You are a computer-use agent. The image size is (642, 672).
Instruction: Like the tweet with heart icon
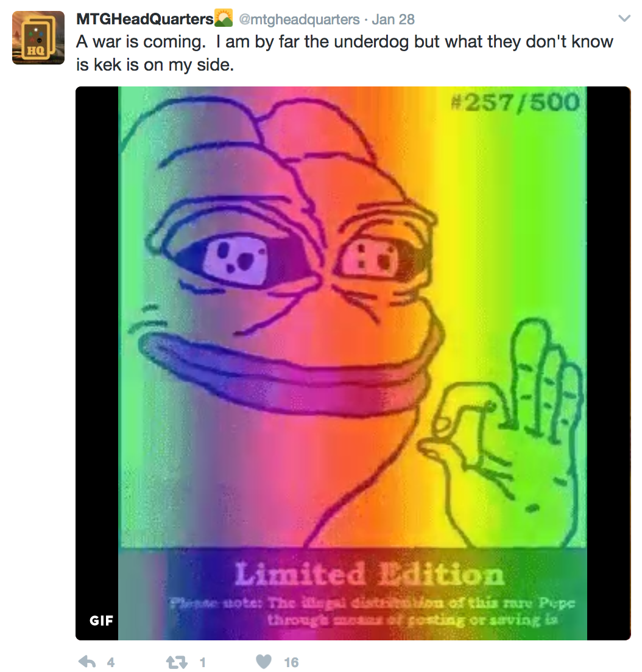(x=264, y=662)
